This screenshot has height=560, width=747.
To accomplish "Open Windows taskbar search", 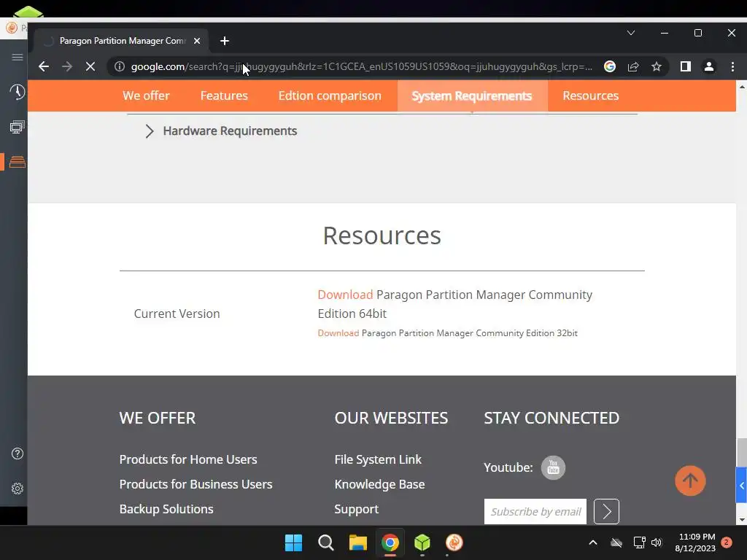I will [326, 542].
